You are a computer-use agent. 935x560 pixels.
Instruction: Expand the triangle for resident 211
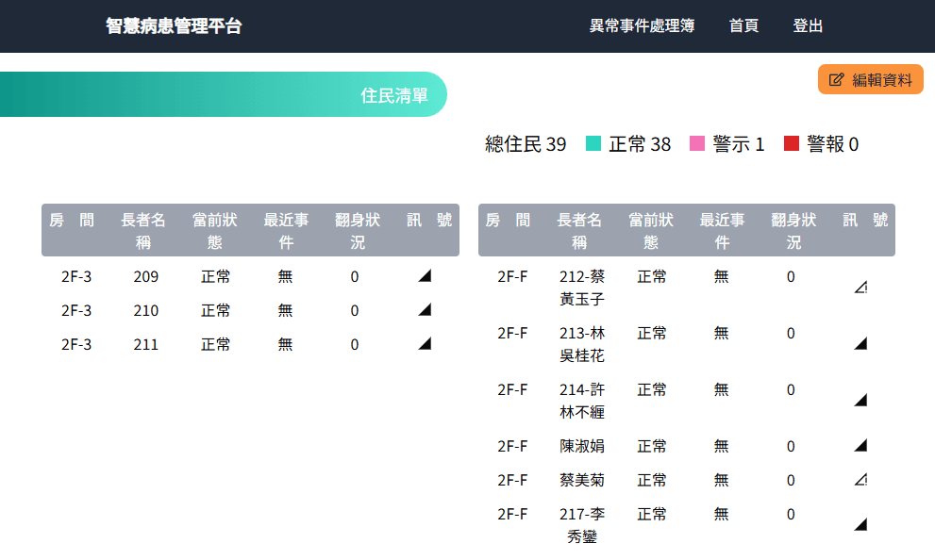tap(426, 343)
